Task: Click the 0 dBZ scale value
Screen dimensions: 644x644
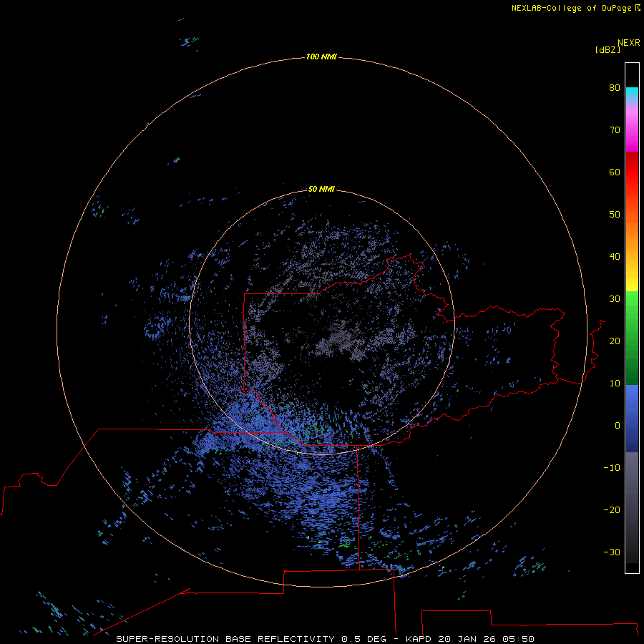Action: click(618, 426)
